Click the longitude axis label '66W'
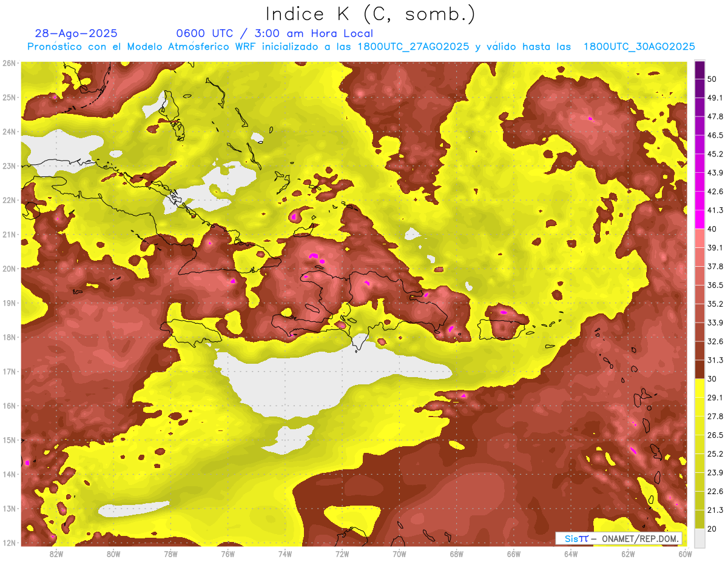Image resolution: width=728 pixels, height=562 pixels. tap(513, 554)
